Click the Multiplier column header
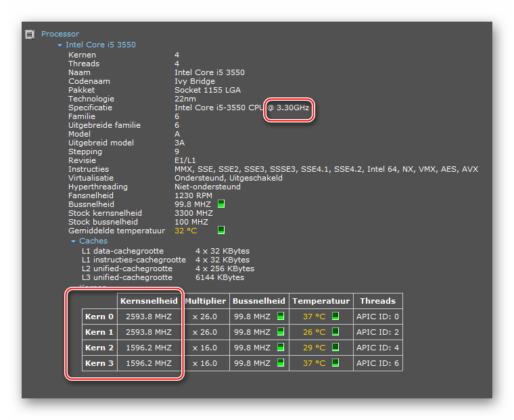The height and width of the screenshot is (420, 514). pyautogui.click(x=205, y=301)
